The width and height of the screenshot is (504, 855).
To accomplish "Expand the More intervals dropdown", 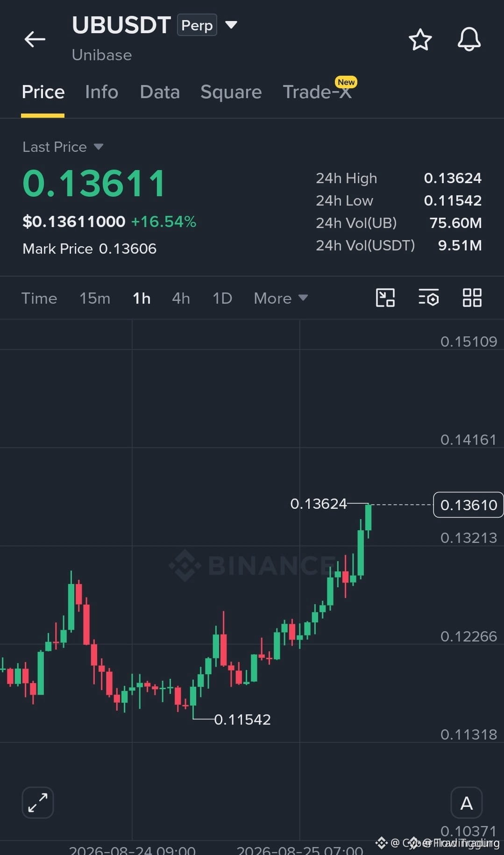I will [281, 298].
